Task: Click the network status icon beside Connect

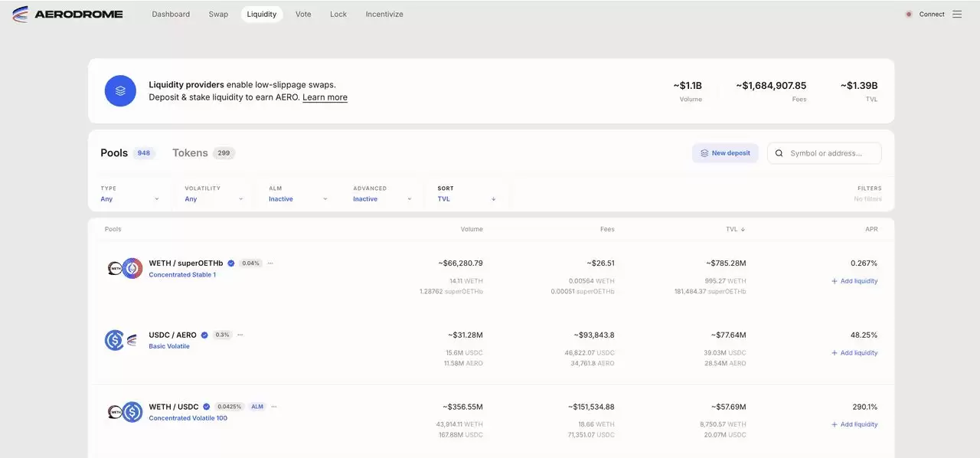Action: click(910, 13)
